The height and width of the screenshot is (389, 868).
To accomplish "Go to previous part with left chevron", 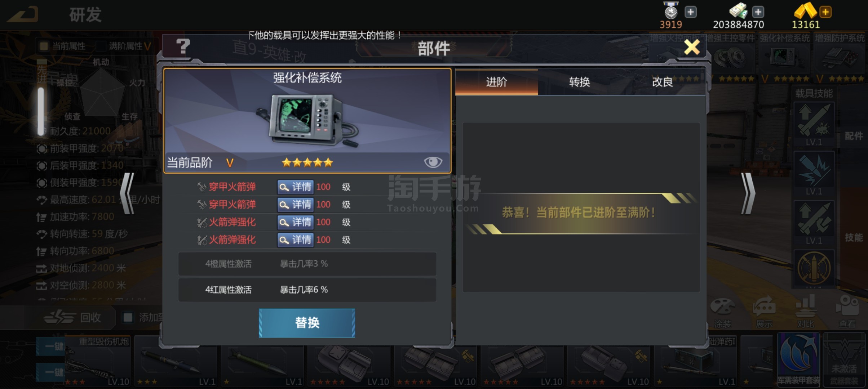I will (x=127, y=193).
